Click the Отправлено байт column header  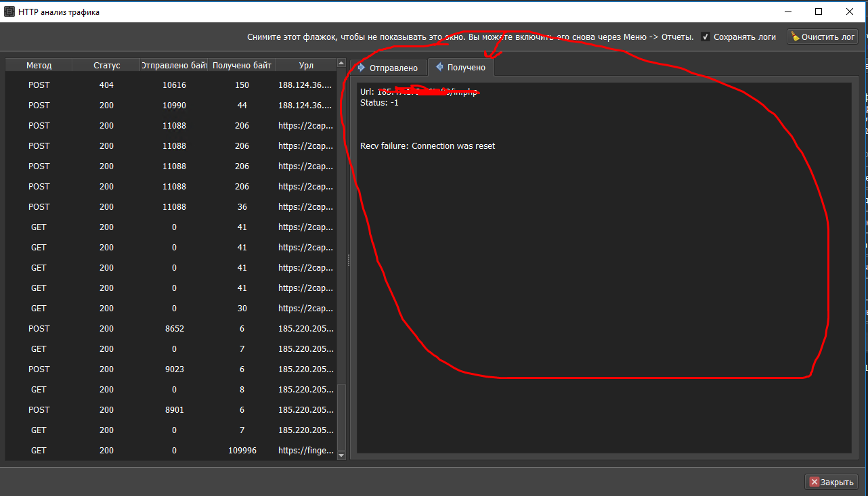(x=175, y=65)
